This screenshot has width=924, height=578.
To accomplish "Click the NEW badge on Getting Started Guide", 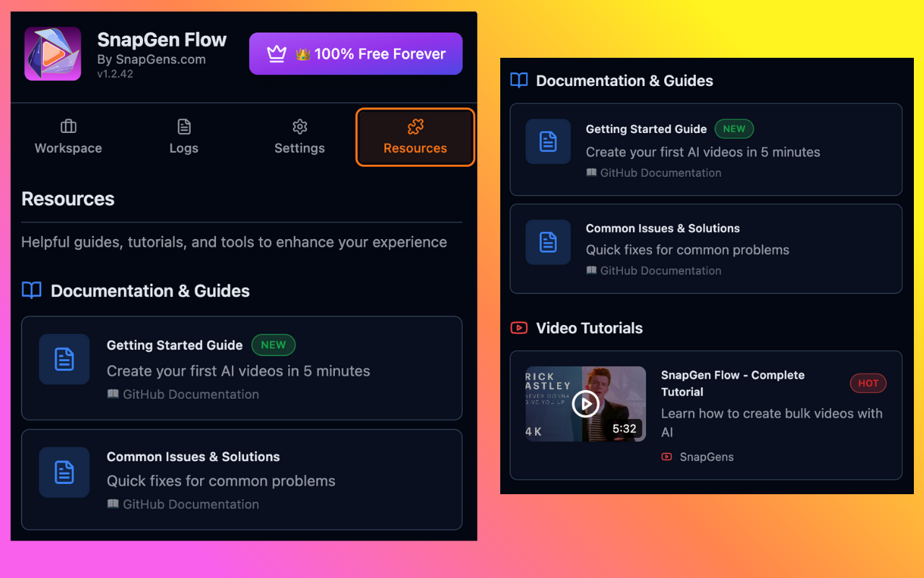I will coord(273,345).
